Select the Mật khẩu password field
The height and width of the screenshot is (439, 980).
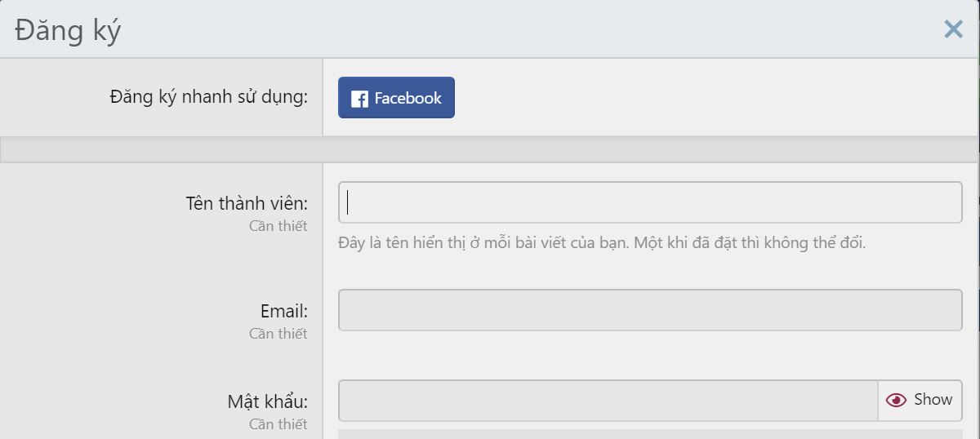[x=608, y=401]
